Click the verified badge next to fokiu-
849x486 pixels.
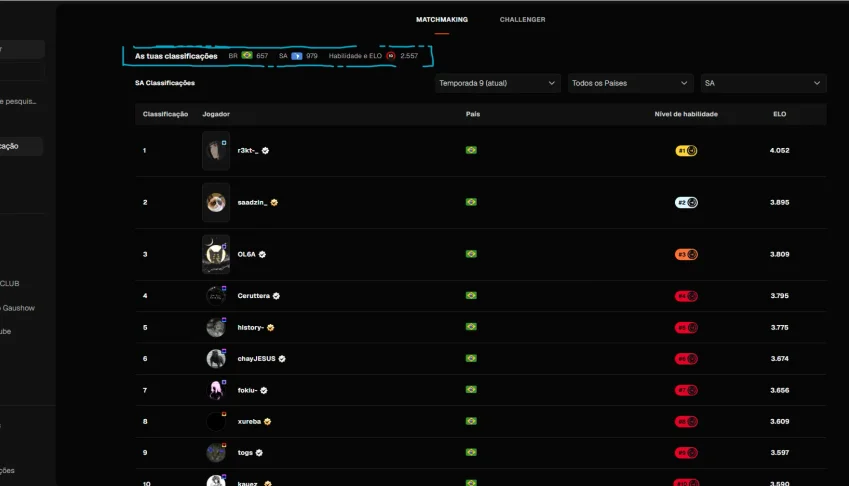click(x=264, y=390)
